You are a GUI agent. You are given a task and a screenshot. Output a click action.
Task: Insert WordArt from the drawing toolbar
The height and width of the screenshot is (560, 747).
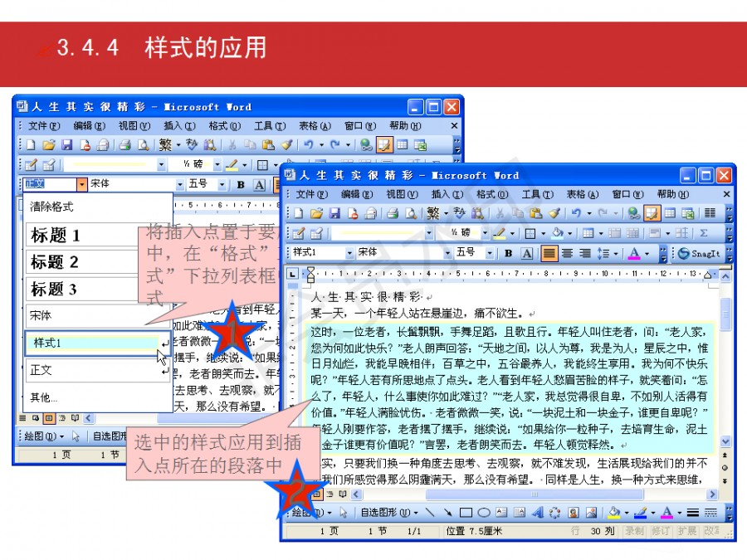point(536,513)
